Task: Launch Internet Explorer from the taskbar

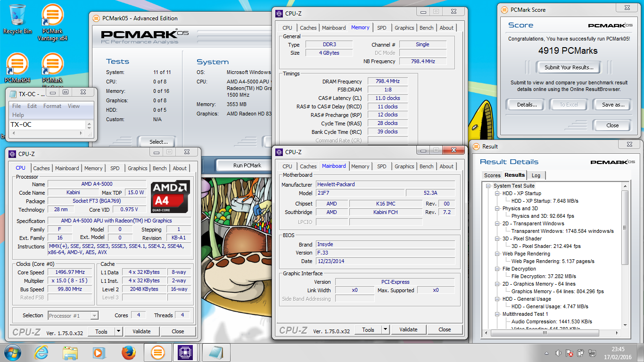Action: coord(41,353)
